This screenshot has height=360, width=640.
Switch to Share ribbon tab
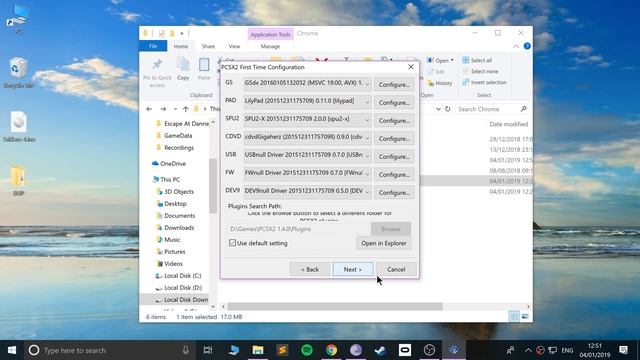(208, 46)
